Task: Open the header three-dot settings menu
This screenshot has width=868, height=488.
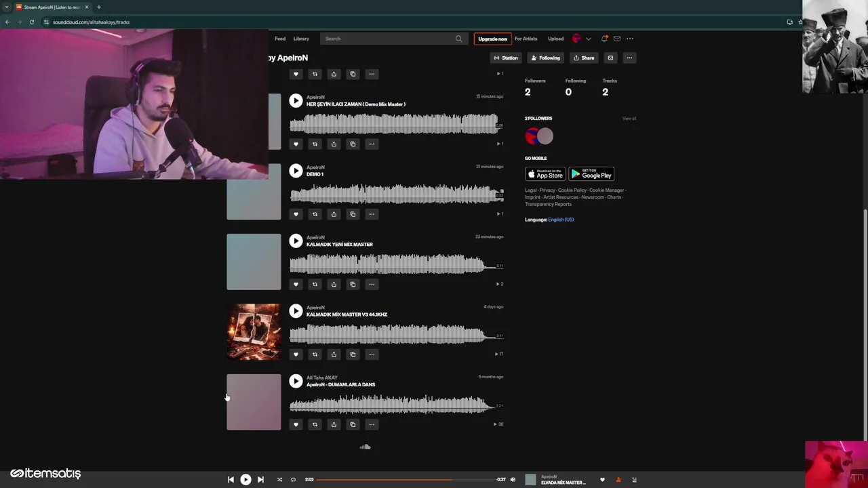Action: tap(630, 39)
